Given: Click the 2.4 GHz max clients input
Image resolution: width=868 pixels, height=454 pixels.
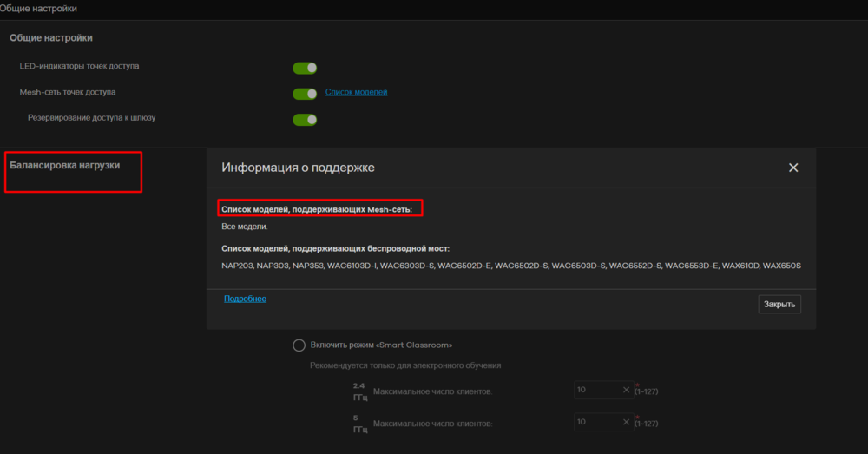Looking at the screenshot, I should (x=597, y=391).
